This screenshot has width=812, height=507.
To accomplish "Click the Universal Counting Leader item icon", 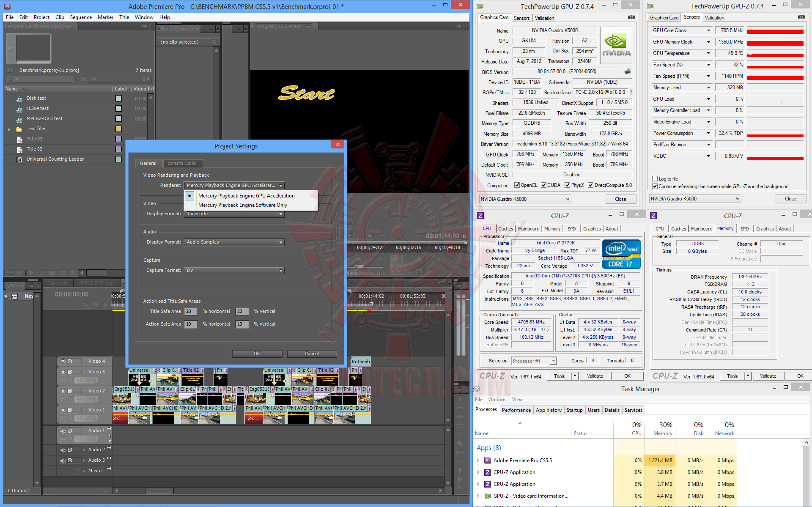I will (19, 159).
